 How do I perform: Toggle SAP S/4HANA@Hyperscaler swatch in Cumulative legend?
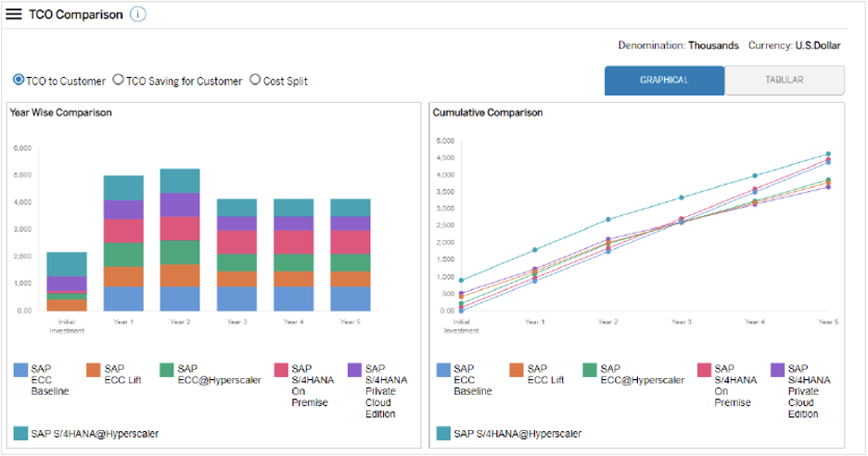(x=443, y=434)
